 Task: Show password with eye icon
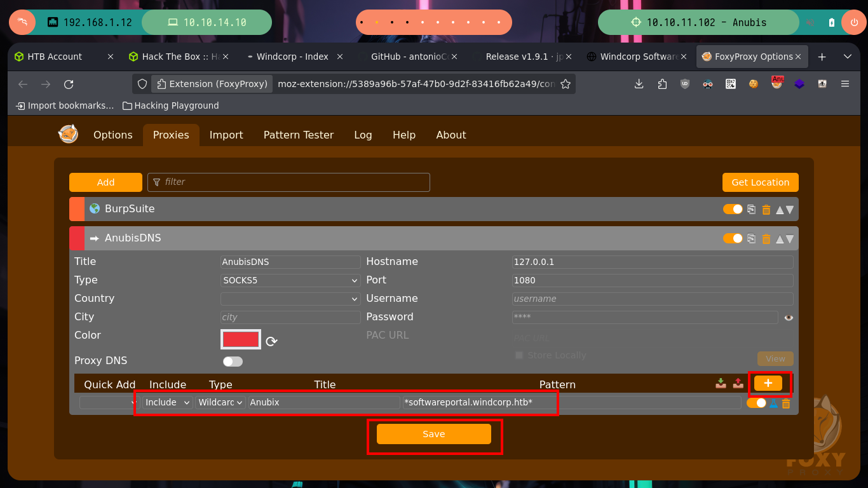tap(789, 318)
